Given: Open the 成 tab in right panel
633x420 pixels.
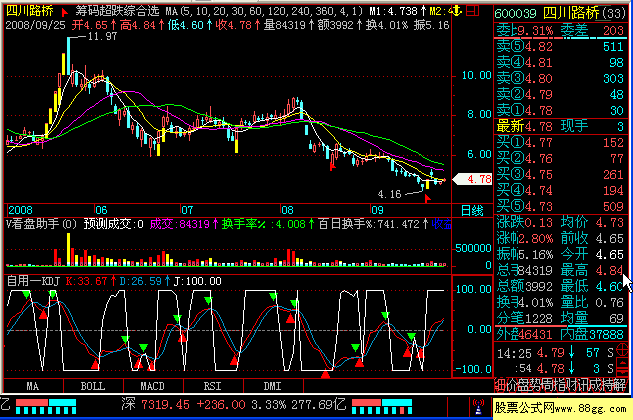Looking at the screenshot, I should click(x=593, y=385).
